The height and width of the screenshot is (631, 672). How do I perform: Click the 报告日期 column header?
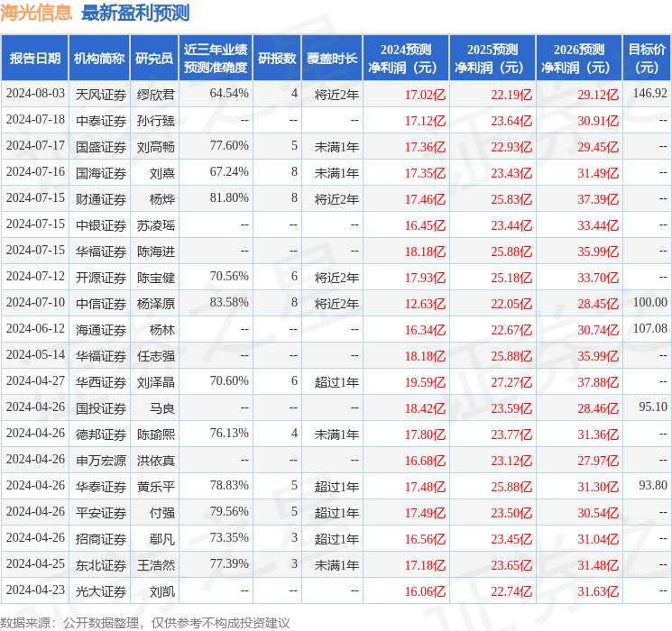[x=34, y=59]
